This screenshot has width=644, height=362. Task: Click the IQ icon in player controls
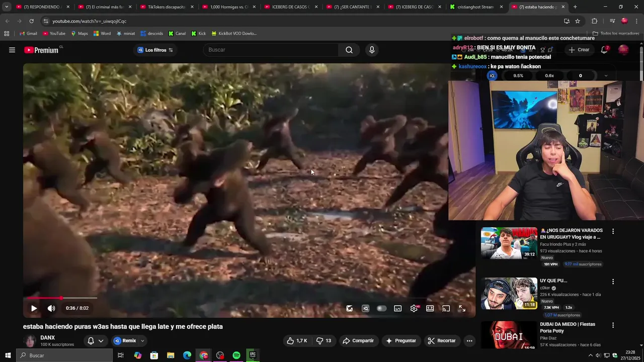[366, 308]
